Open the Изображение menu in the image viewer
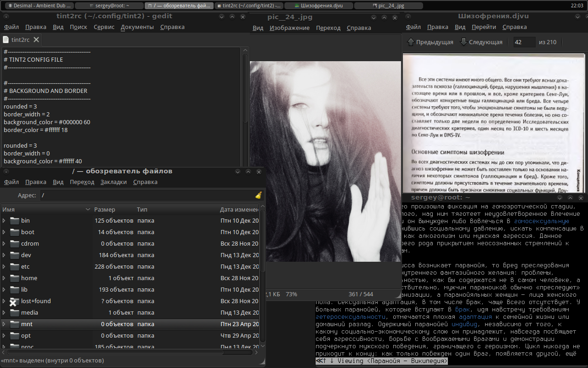Screen dimensions: 588x368 [289, 28]
